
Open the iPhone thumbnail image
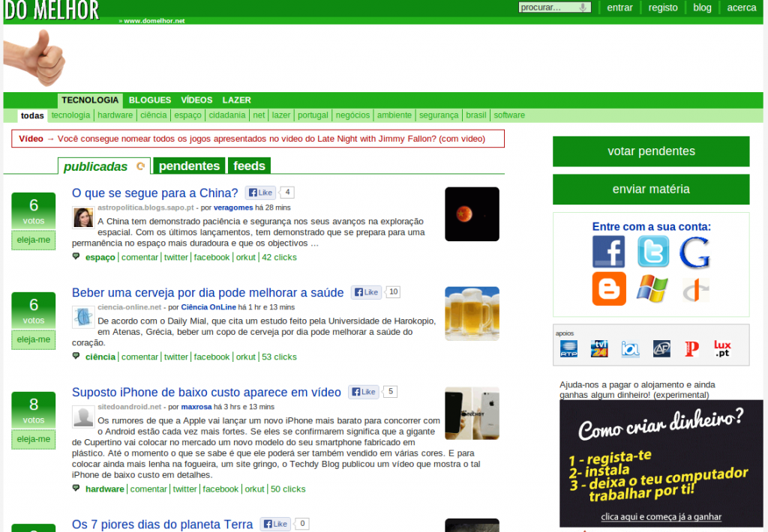point(472,414)
